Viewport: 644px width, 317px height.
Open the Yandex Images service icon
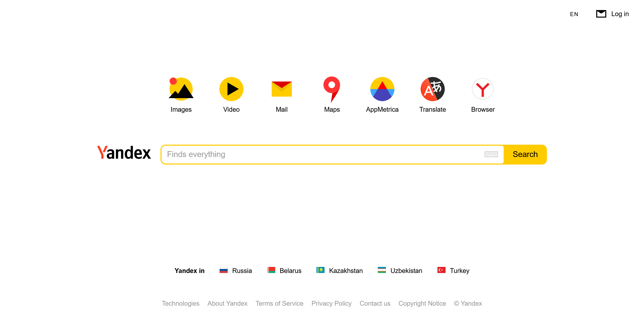181,89
